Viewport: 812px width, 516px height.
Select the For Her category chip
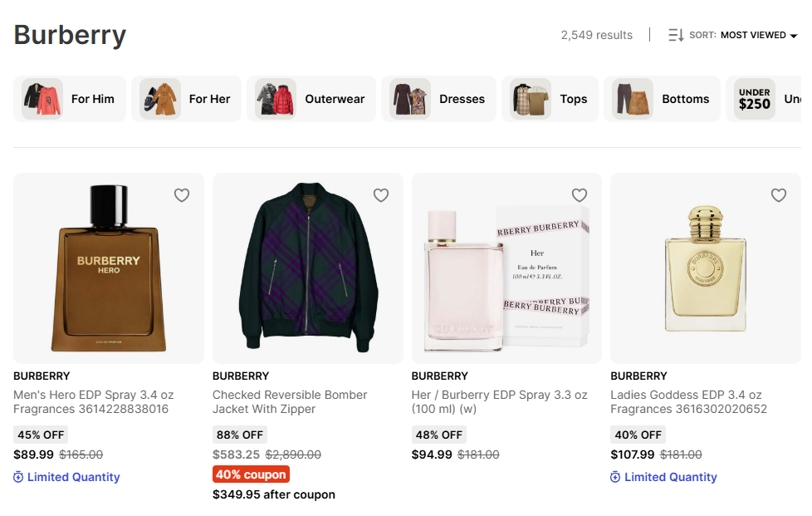click(x=186, y=99)
